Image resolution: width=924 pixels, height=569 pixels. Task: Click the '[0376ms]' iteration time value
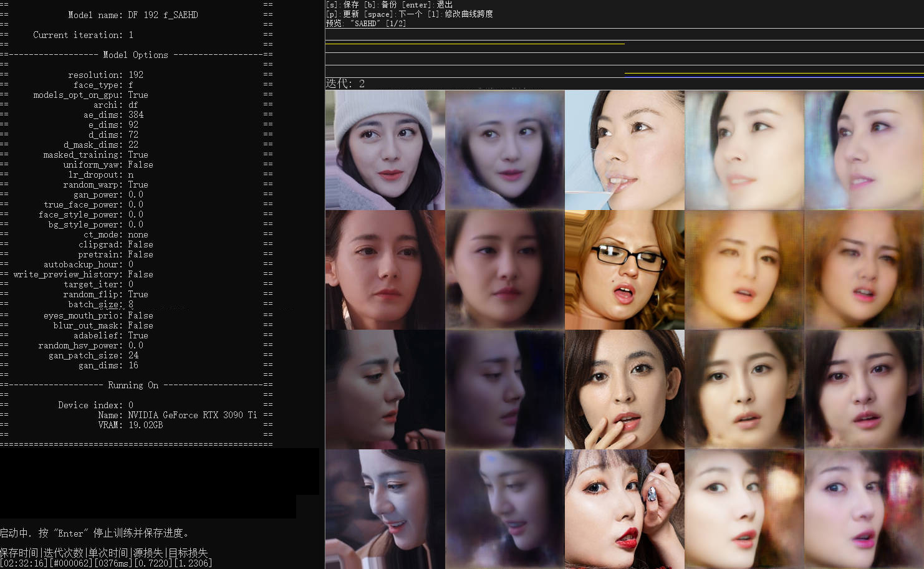point(112,563)
